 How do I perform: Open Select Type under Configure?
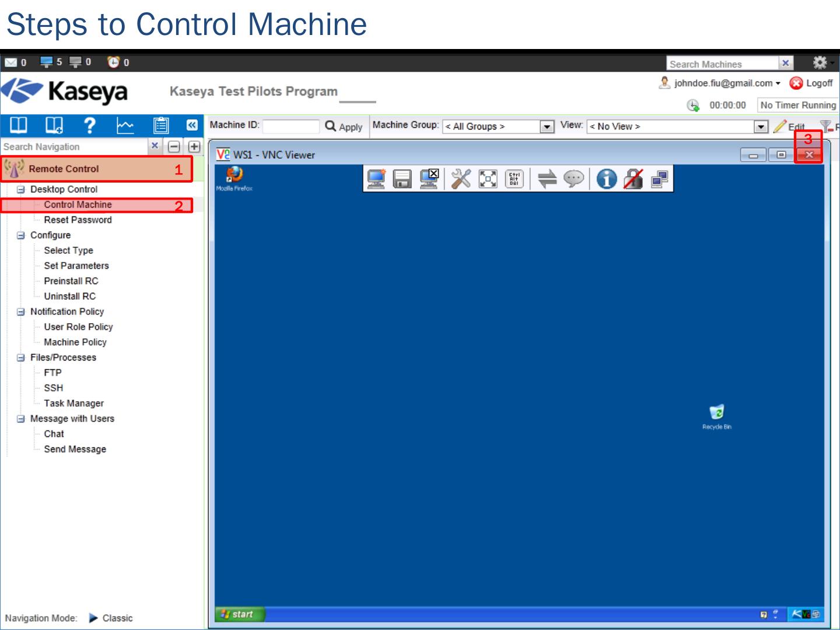68,250
